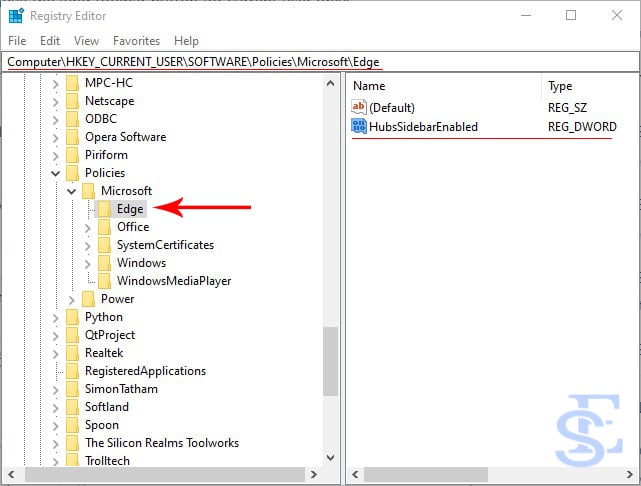Expand the Realtek key
Screen dimensions: 641x486
point(56,354)
